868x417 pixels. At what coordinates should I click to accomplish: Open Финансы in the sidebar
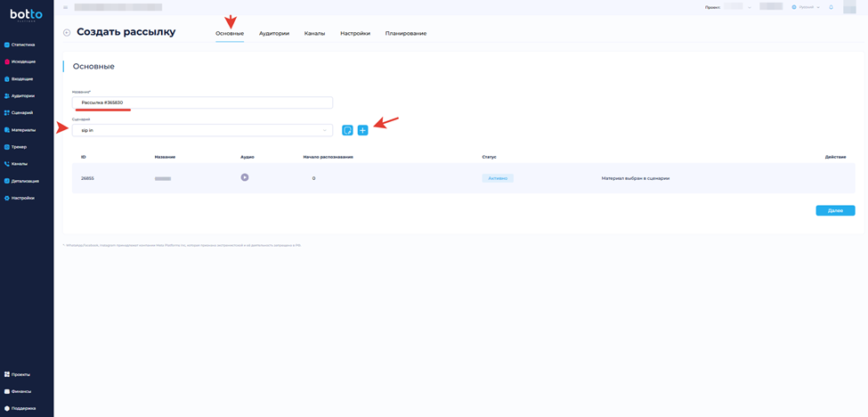[21, 391]
